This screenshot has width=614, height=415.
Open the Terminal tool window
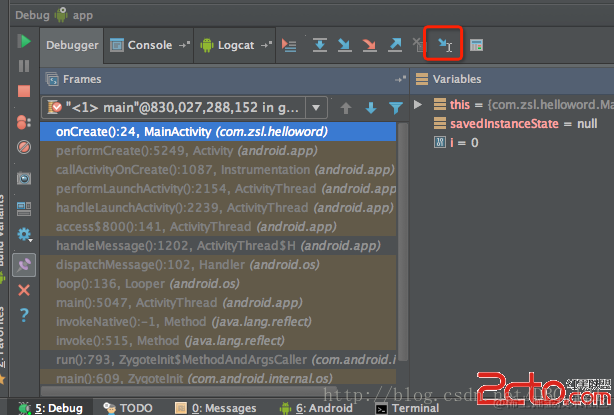point(407,408)
